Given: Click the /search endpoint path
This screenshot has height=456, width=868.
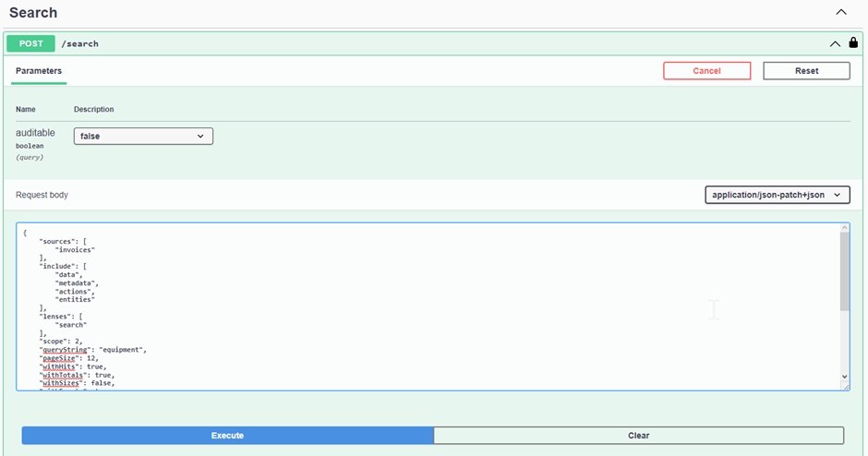Looking at the screenshot, I should point(80,43).
